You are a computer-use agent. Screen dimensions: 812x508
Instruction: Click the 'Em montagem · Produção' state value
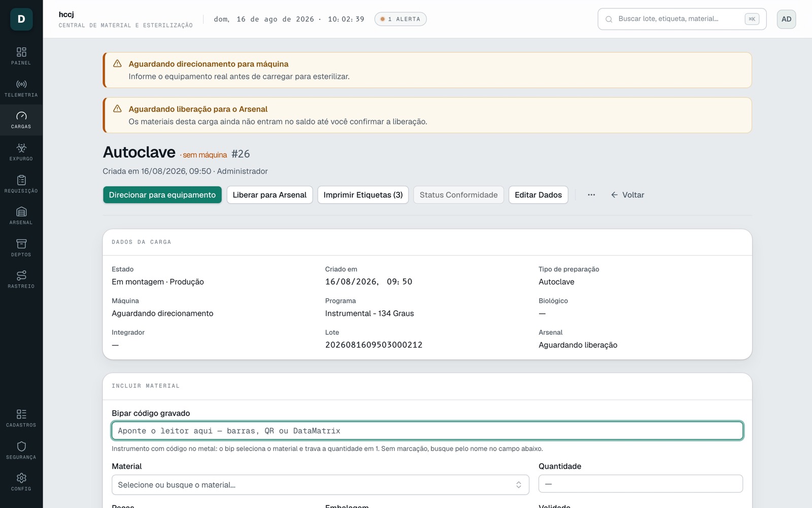(158, 282)
